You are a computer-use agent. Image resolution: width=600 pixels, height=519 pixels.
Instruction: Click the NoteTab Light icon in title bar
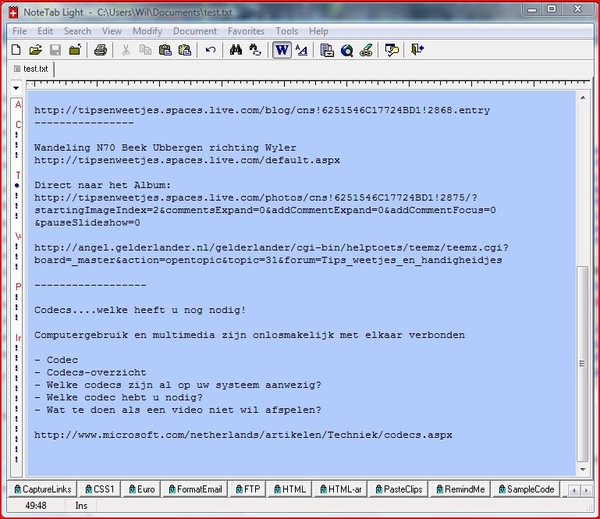click(x=13, y=13)
